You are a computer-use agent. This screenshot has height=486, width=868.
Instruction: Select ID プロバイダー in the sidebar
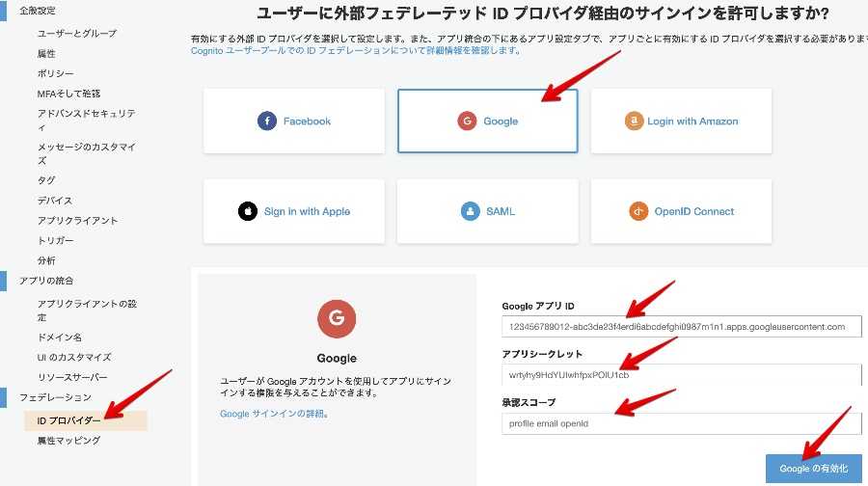point(86,420)
